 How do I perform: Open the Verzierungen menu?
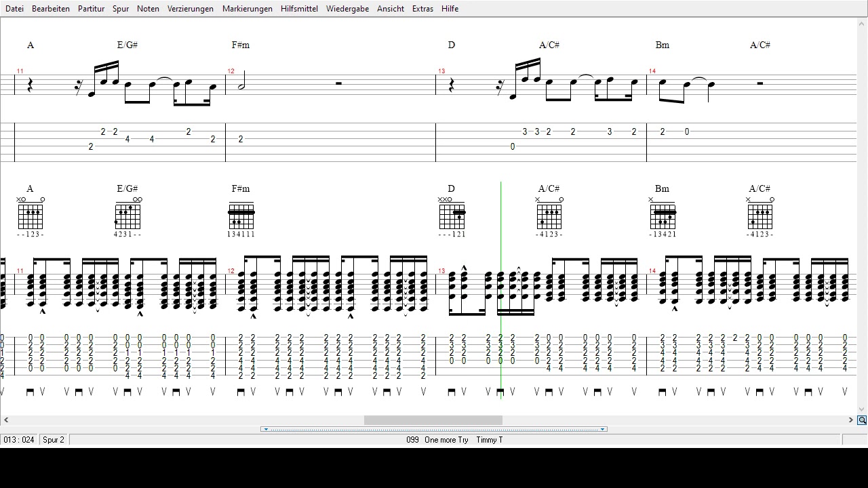click(191, 9)
